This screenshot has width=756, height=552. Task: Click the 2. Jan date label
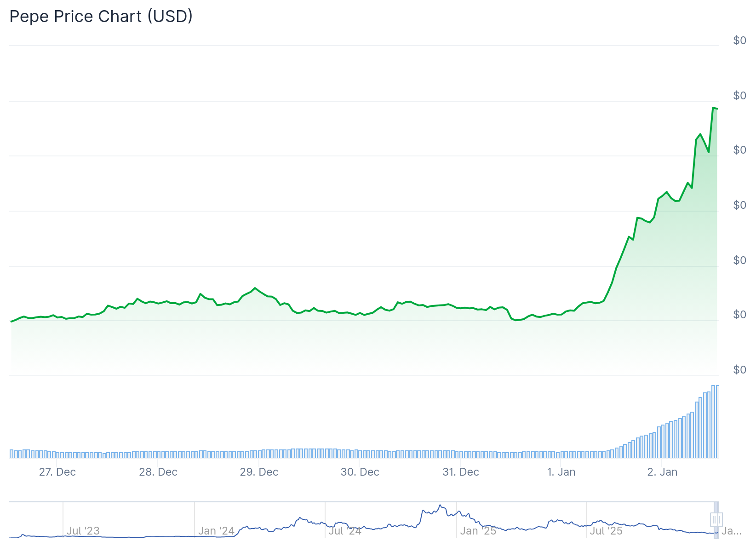[x=662, y=472]
